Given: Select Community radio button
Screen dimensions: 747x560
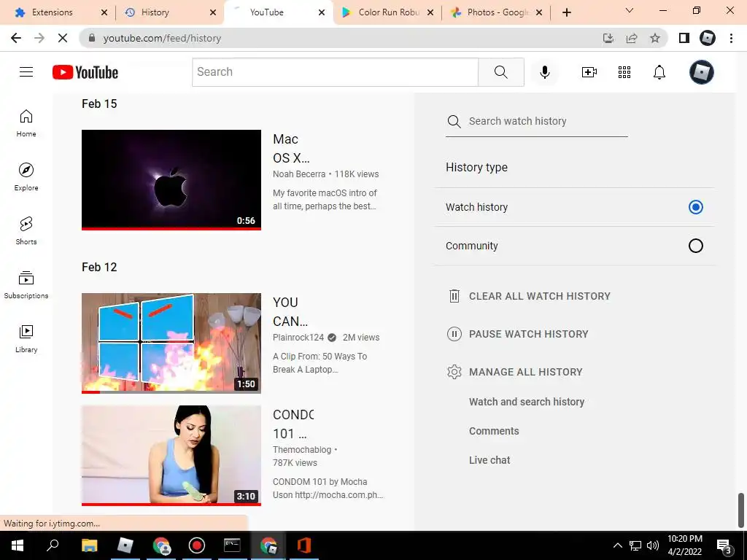Looking at the screenshot, I should point(695,246).
